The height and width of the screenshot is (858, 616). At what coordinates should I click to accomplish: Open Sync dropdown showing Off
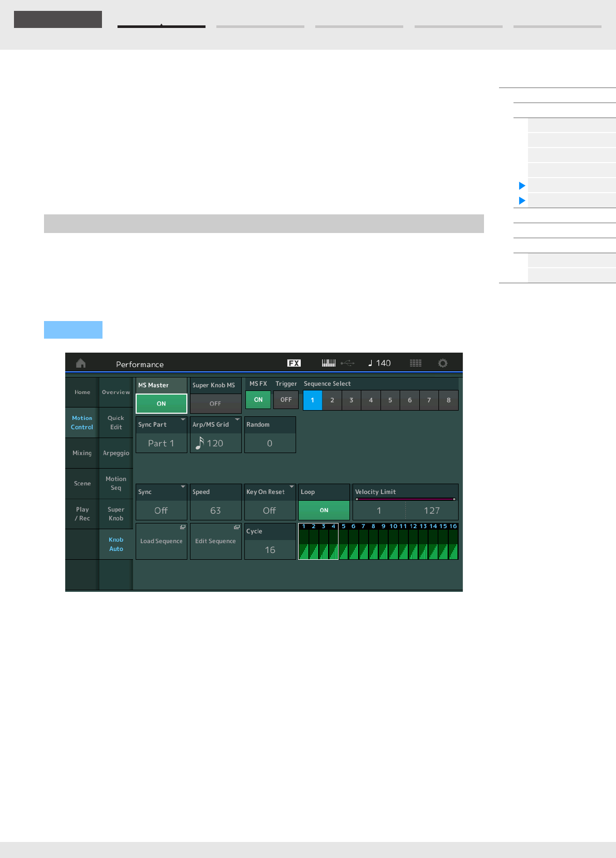pyautogui.click(x=162, y=502)
